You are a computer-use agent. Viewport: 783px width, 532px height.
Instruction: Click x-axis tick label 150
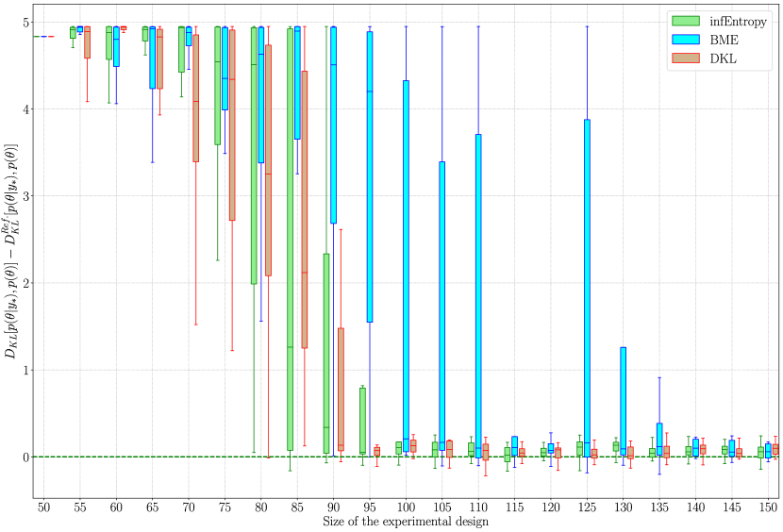click(x=768, y=507)
